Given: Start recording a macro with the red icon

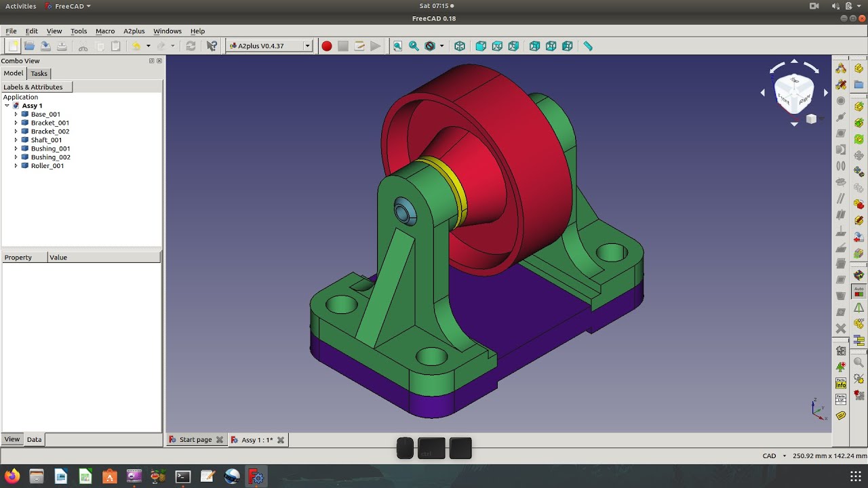Looking at the screenshot, I should pyautogui.click(x=326, y=46).
